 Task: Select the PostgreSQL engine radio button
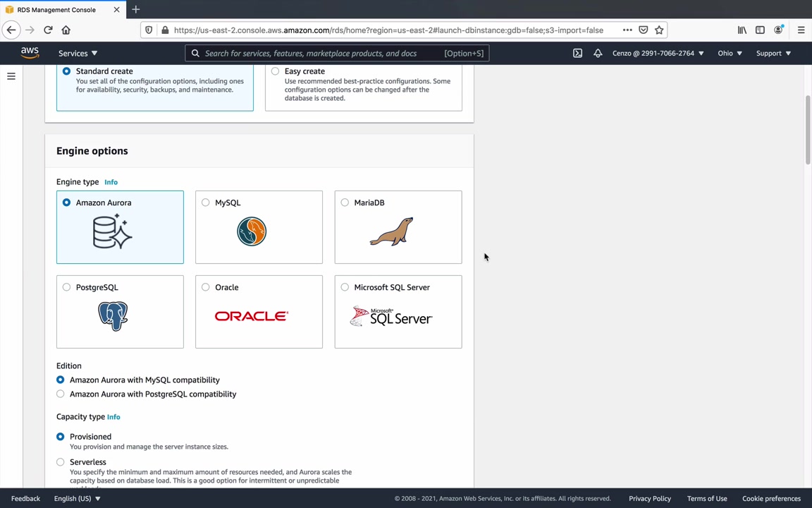tap(66, 286)
